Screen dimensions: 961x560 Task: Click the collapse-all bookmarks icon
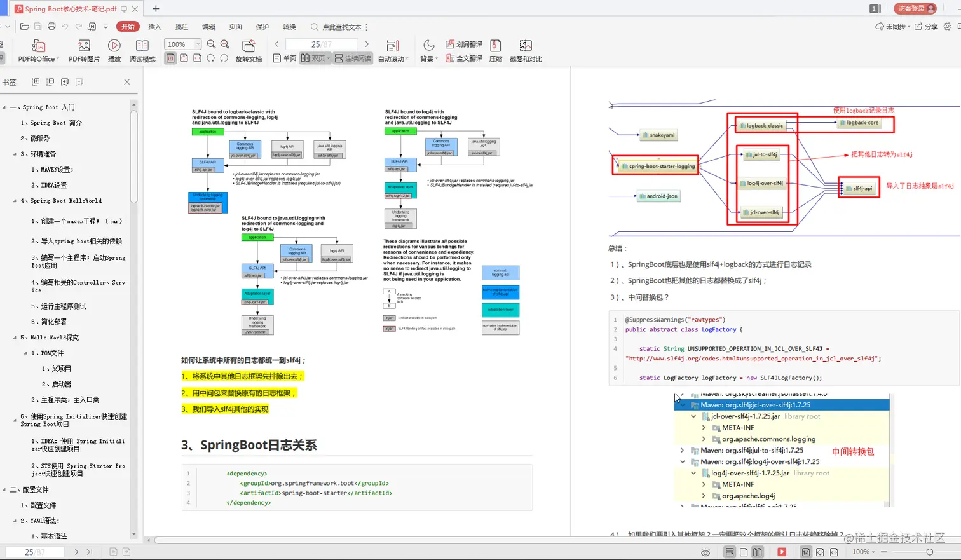click(50, 82)
